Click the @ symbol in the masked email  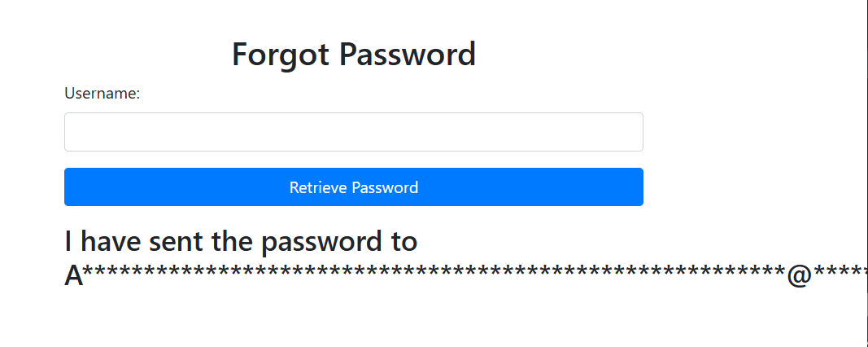[x=799, y=275]
